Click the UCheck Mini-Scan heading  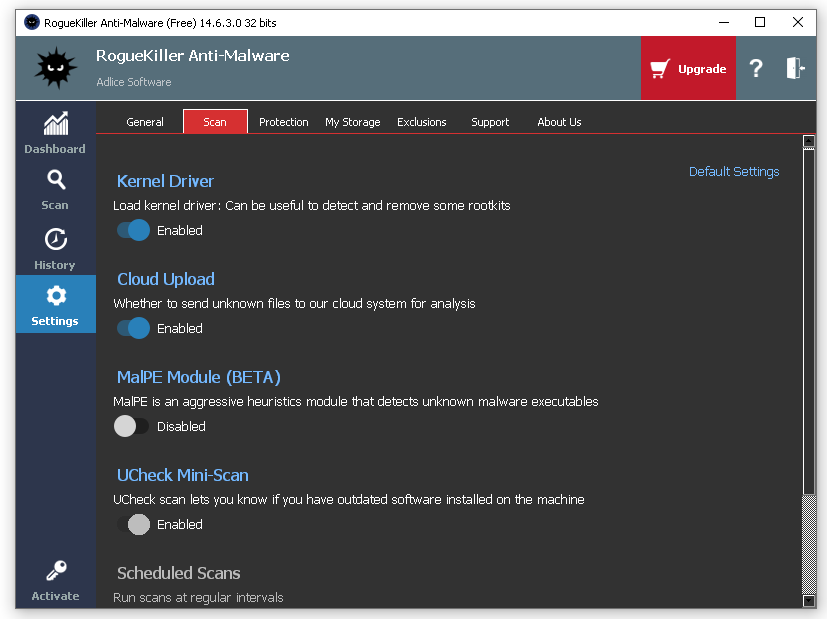coord(182,475)
